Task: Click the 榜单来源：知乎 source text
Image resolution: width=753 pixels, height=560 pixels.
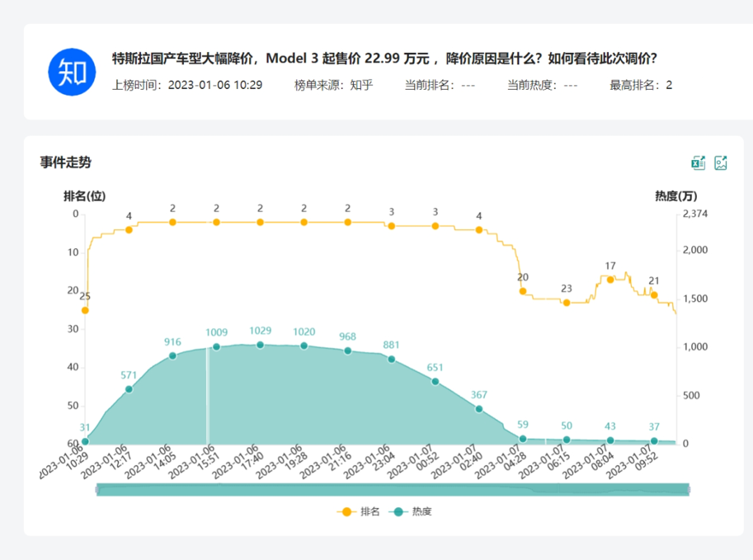Action: (333, 85)
